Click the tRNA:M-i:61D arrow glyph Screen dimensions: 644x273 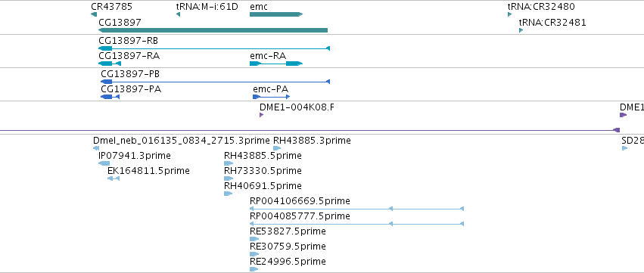[178, 14]
